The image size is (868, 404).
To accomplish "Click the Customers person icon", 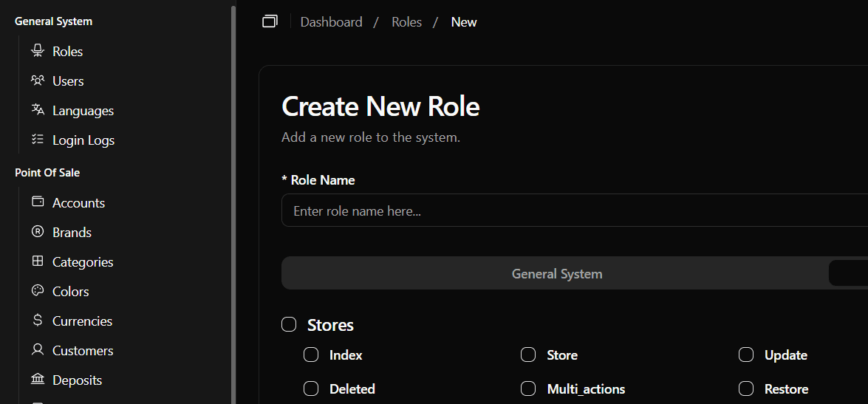I will pyautogui.click(x=38, y=350).
